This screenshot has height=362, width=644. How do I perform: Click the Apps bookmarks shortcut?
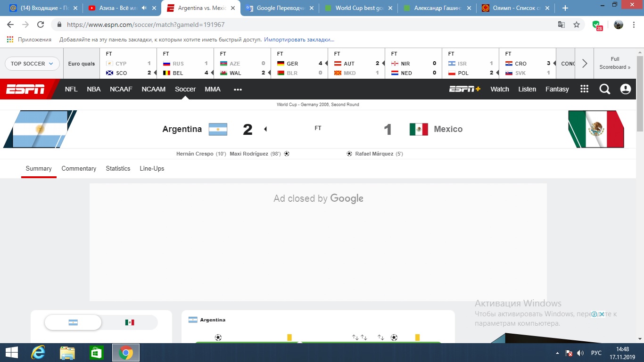click(x=29, y=40)
